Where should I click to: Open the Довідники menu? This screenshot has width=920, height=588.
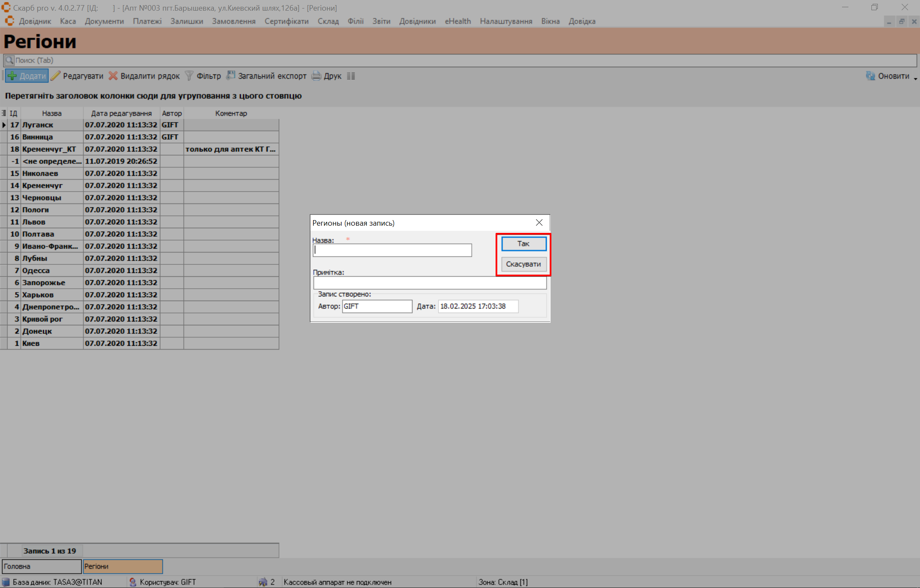(417, 21)
